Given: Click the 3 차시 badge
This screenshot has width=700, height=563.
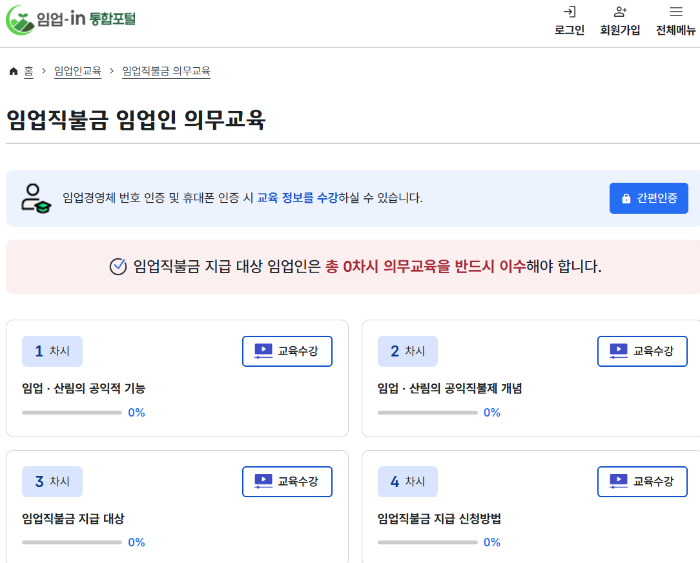Looking at the screenshot, I should [52, 482].
